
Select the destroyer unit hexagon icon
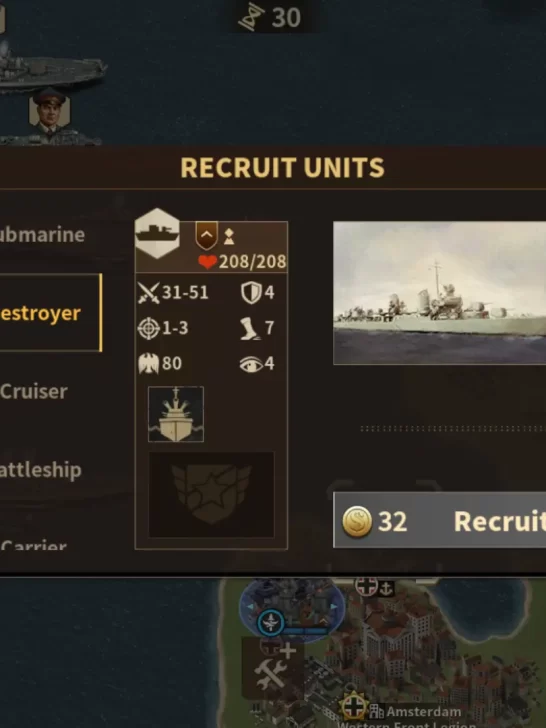pyautogui.click(x=157, y=233)
